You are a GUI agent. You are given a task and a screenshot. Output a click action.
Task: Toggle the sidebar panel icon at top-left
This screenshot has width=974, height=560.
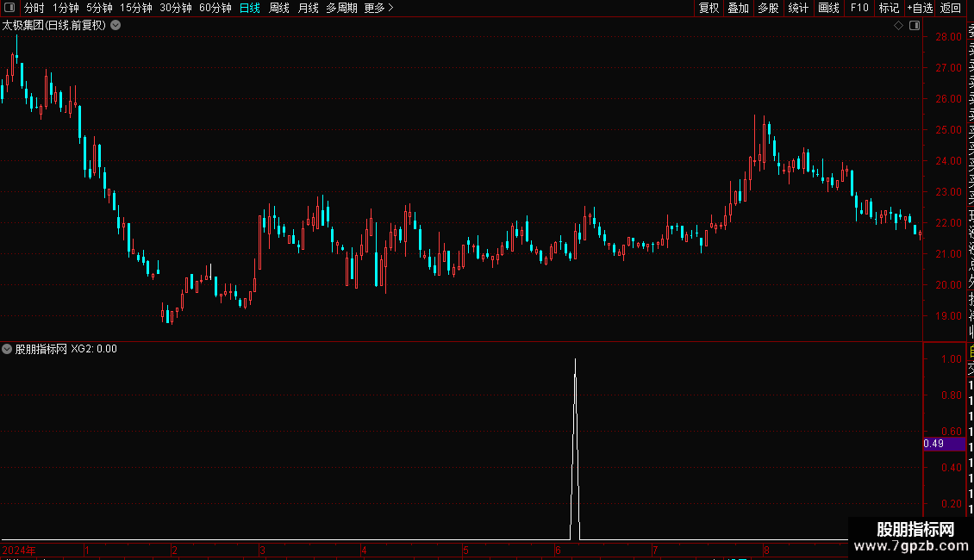click(x=9, y=8)
